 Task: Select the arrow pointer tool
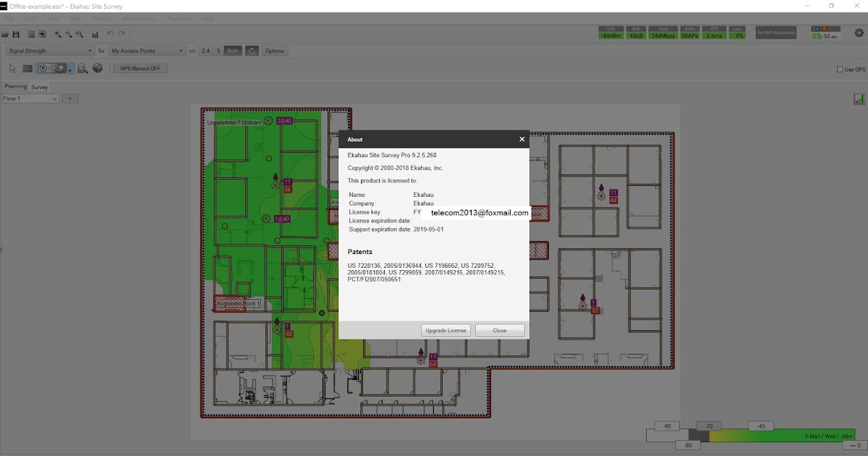tap(12, 68)
